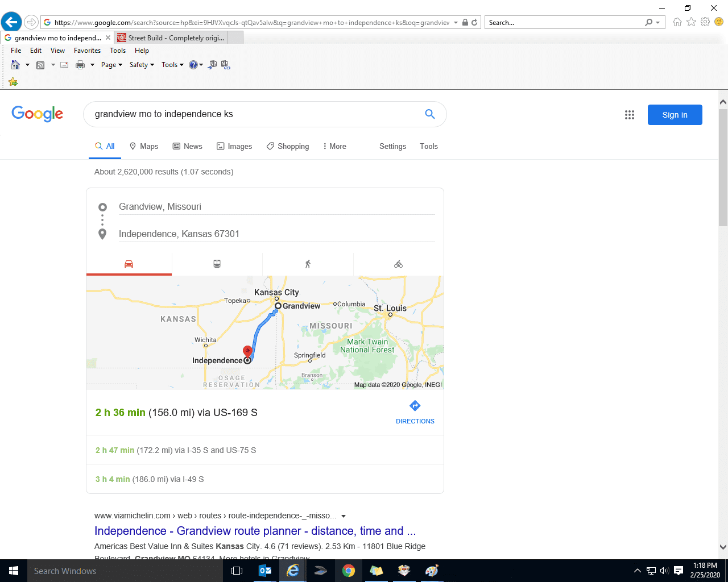Click the Google search magnifier button

pyautogui.click(x=430, y=114)
